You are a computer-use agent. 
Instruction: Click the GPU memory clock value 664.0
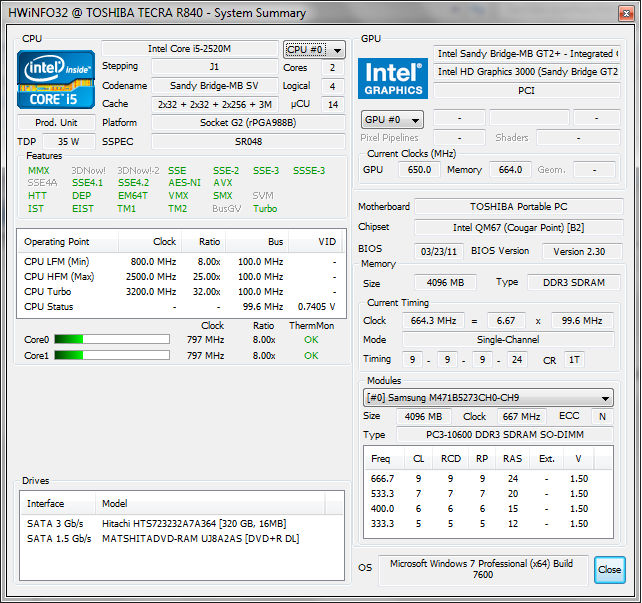point(510,169)
